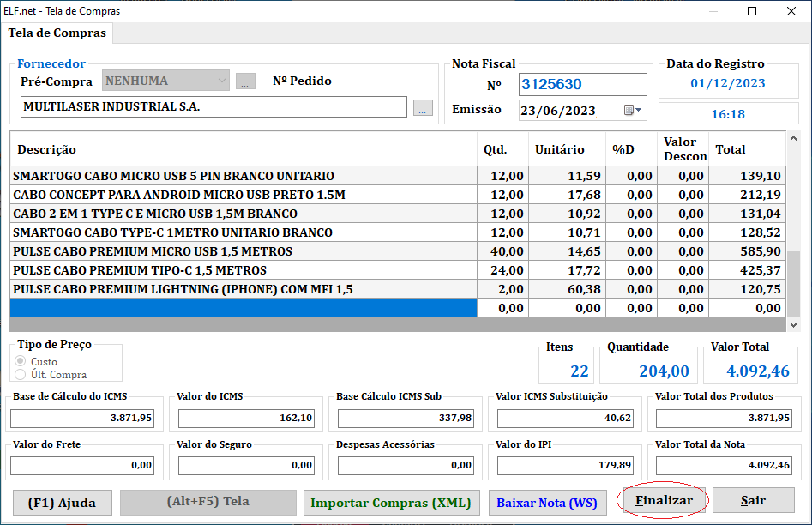812x525 pixels.
Task: Select the Últ. Compra radio button
Action: (x=21, y=374)
